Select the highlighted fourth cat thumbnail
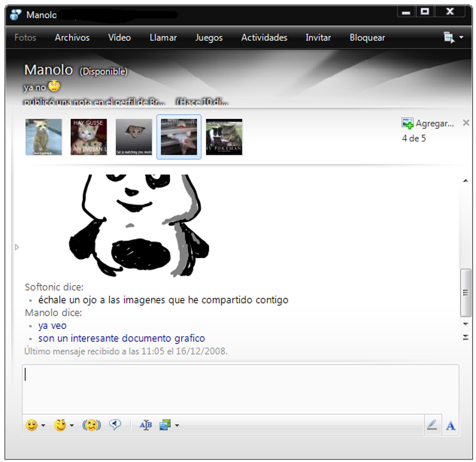The height and width of the screenshot is (462, 476). [179, 137]
